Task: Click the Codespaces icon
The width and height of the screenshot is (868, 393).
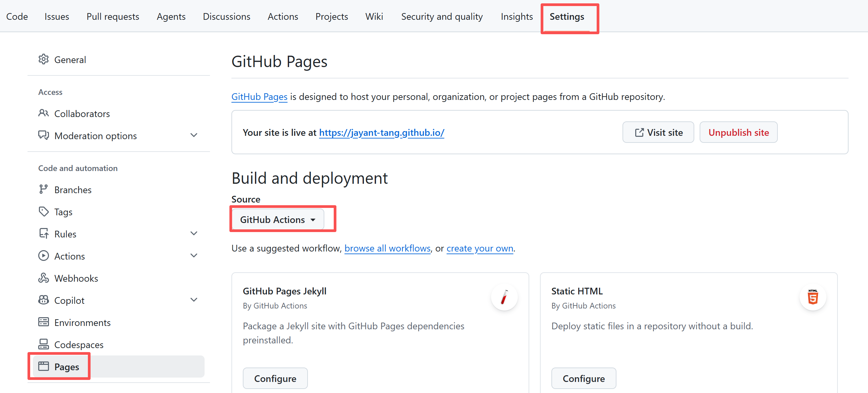Action: (44, 344)
